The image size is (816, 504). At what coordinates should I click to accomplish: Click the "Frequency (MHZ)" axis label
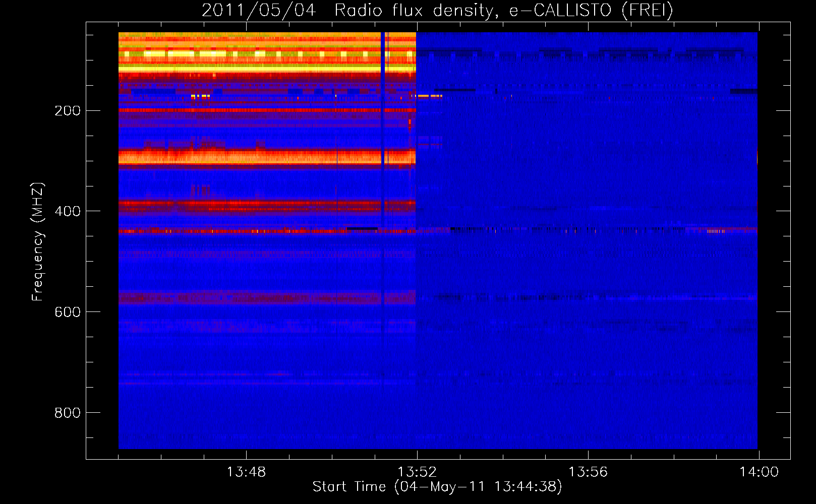(38, 242)
